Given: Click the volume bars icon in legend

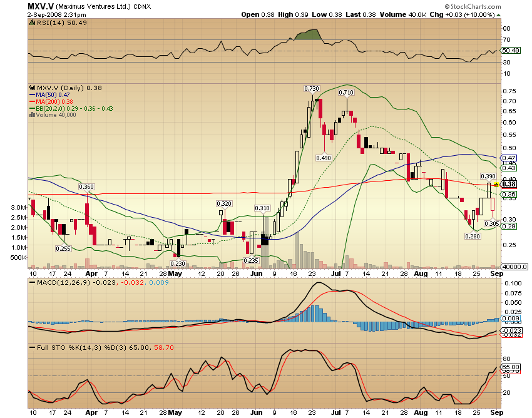Looking at the screenshot, I should pyautogui.click(x=33, y=115).
